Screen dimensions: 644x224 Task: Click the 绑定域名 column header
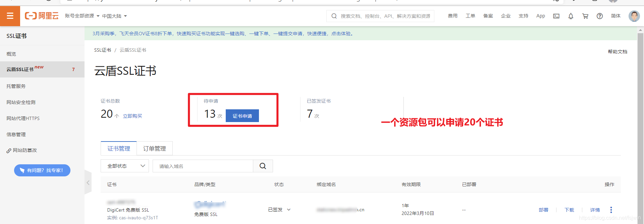pyautogui.click(x=326, y=184)
